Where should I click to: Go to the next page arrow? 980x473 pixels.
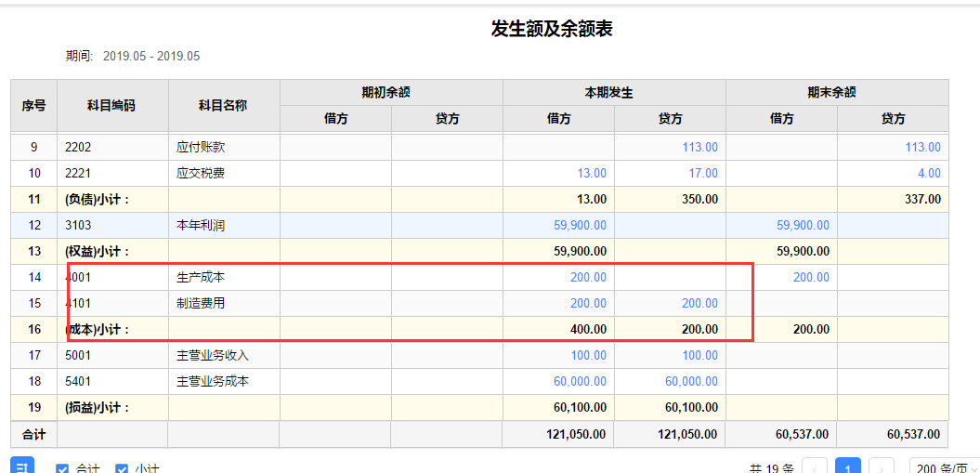(x=882, y=467)
